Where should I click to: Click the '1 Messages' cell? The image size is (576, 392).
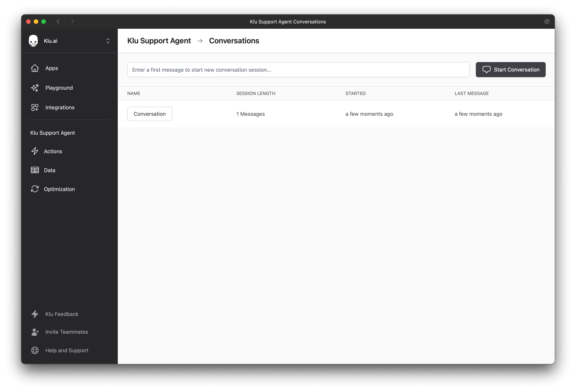251,114
